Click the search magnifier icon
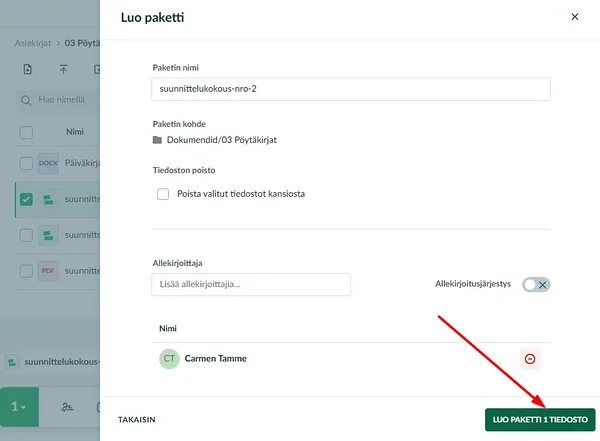The image size is (600, 441). pos(27,100)
